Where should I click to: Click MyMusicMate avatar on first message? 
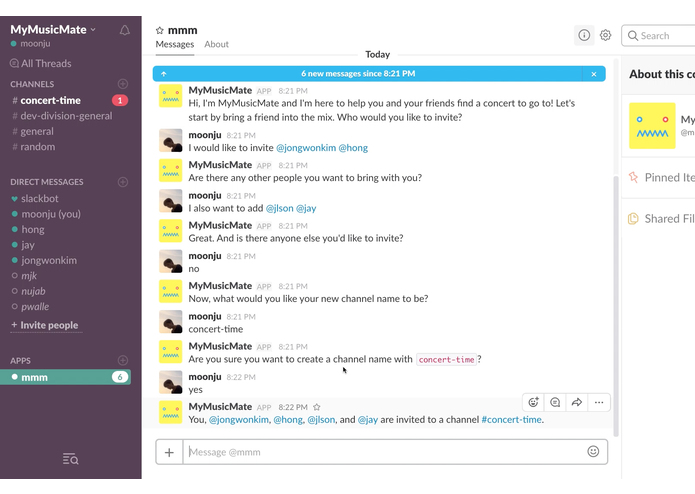pyautogui.click(x=171, y=96)
